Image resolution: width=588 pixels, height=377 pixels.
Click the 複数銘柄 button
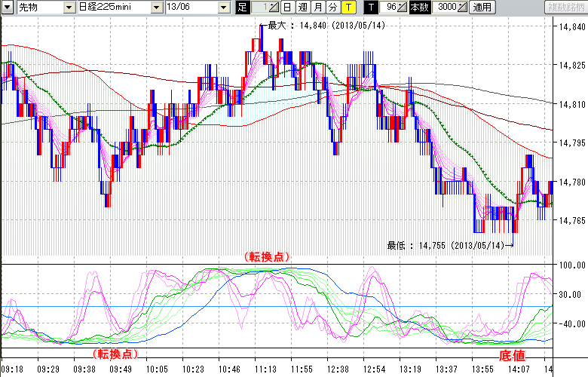pos(565,8)
